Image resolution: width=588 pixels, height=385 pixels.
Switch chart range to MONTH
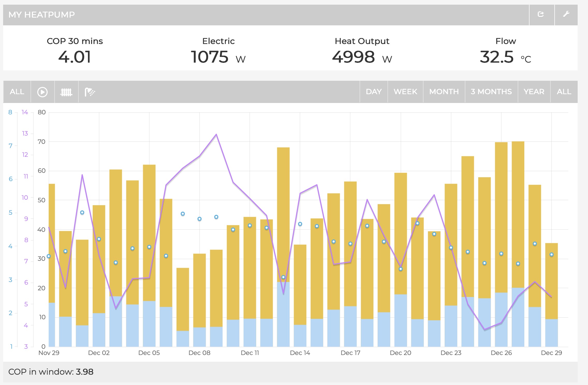point(444,92)
